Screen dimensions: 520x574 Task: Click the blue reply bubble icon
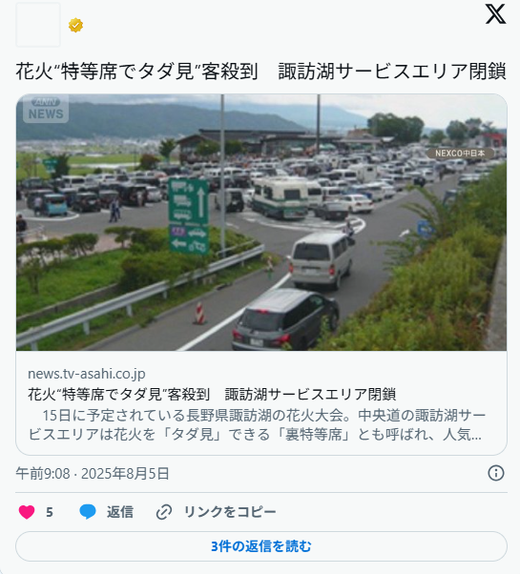[88, 512]
